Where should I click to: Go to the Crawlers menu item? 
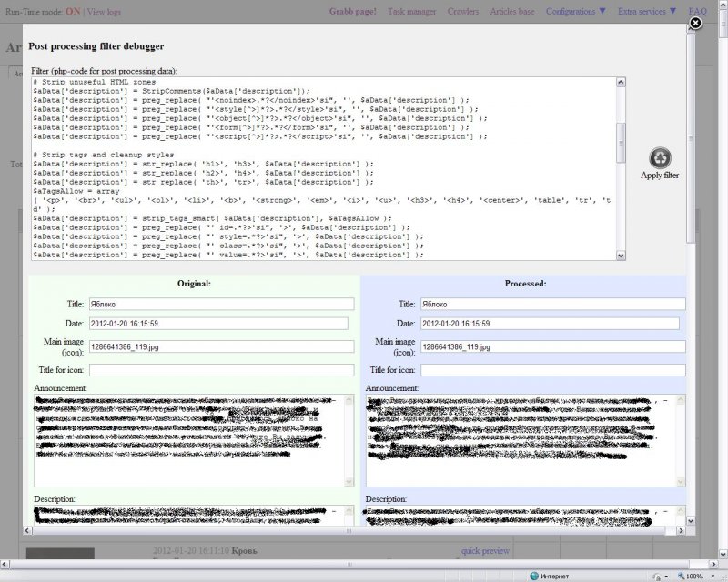[463, 12]
